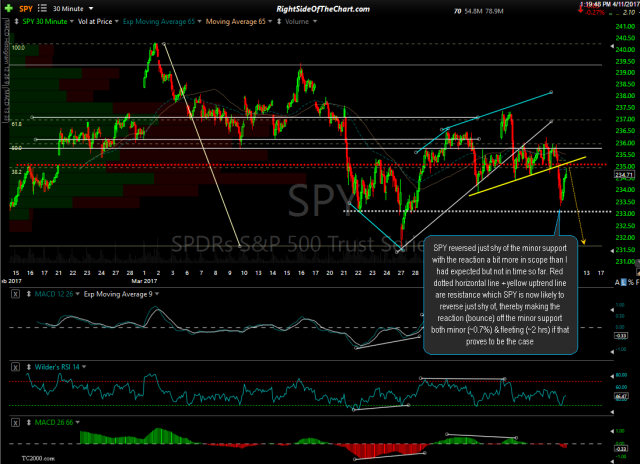
Task: Click the reorder handle of Wilder's RSI 14
Action: (x=29, y=367)
